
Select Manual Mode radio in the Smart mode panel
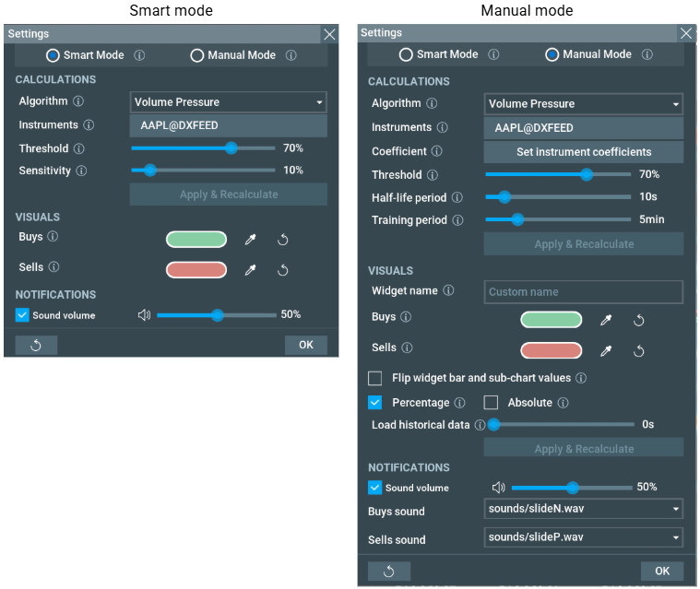(x=197, y=55)
